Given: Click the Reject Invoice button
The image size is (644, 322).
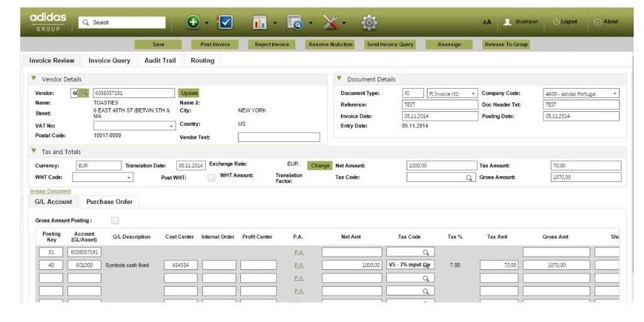Looking at the screenshot, I should (x=272, y=45).
